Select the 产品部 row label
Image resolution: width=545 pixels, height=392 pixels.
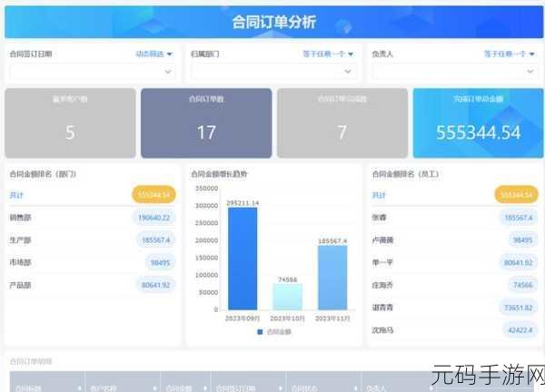tap(21, 285)
